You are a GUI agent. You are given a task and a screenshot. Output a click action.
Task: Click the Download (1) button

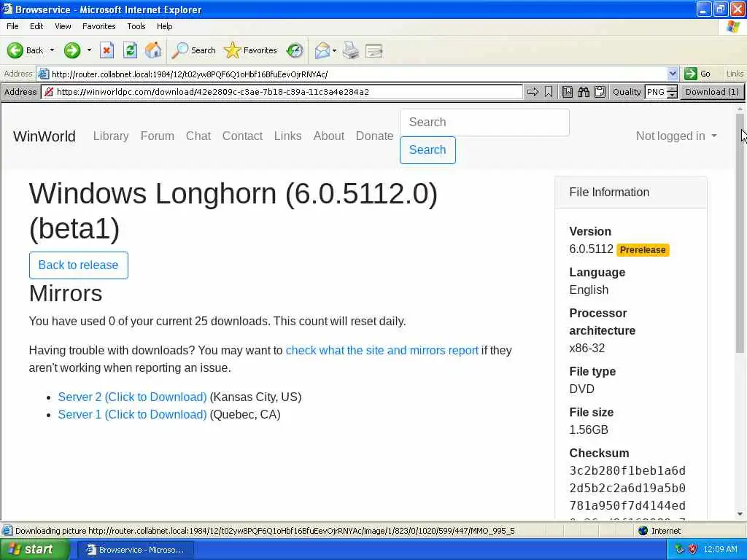pyautogui.click(x=712, y=92)
